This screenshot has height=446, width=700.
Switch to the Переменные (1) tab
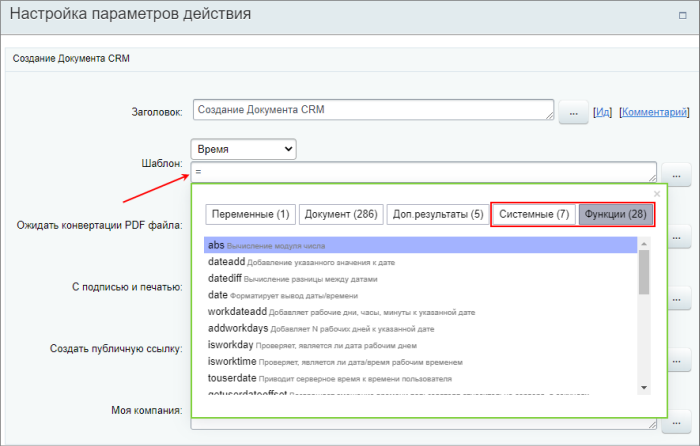pyautogui.click(x=250, y=214)
